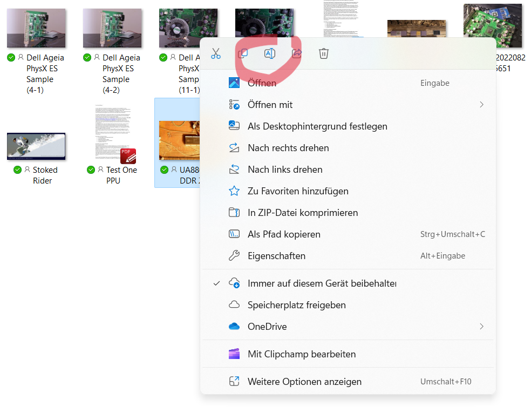This screenshot has height=420, width=531.
Task: Select the Stoked Rider image thumbnail
Action: coord(36,146)
